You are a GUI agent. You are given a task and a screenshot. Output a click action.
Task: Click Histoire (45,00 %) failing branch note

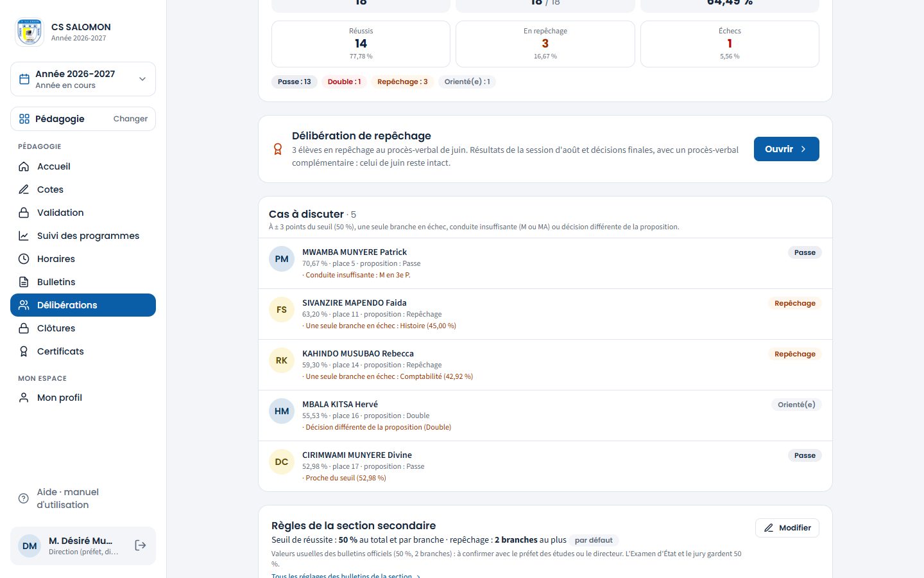[428, 326]
